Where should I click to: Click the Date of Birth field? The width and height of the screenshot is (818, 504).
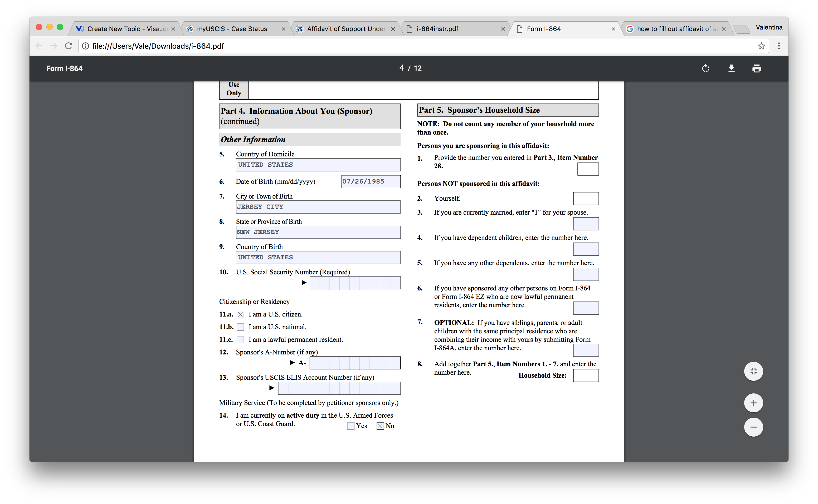tap(370, 182)
